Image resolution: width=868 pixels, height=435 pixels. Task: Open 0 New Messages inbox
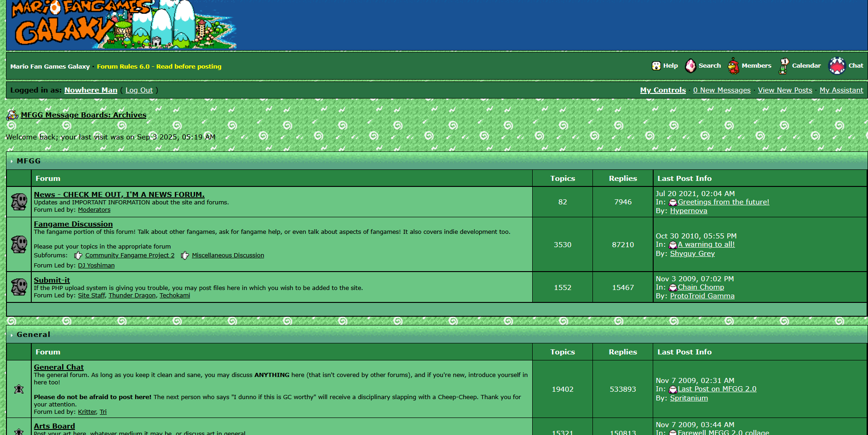click(722, 90)
